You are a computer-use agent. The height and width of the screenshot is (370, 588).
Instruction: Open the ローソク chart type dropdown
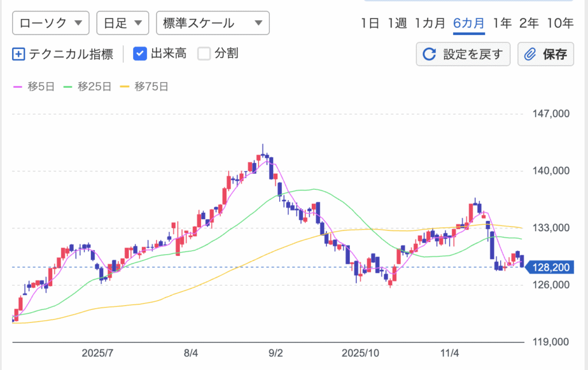point(51,24)
